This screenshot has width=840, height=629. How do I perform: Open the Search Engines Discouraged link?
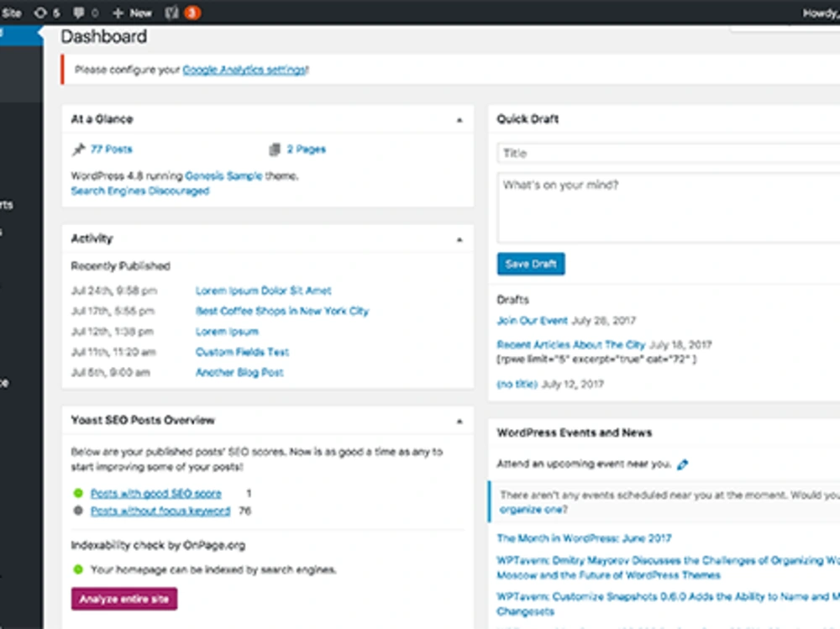(139, 191)
